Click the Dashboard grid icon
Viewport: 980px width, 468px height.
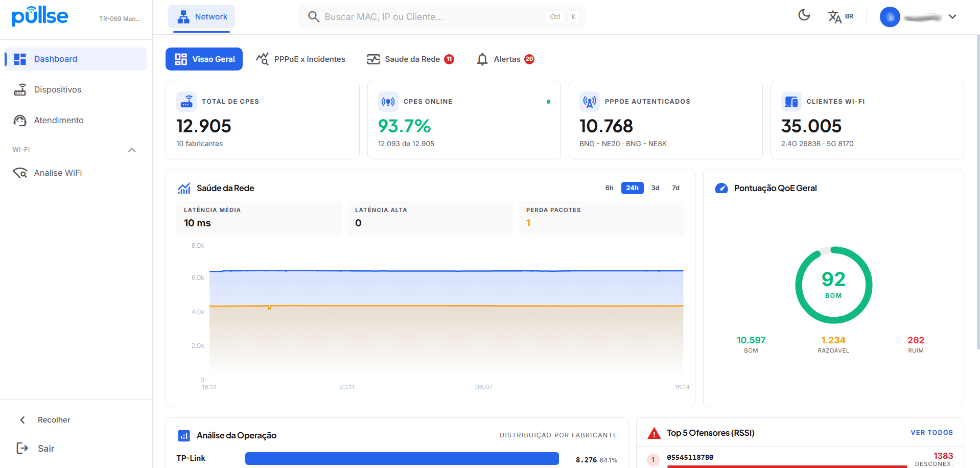20,59
